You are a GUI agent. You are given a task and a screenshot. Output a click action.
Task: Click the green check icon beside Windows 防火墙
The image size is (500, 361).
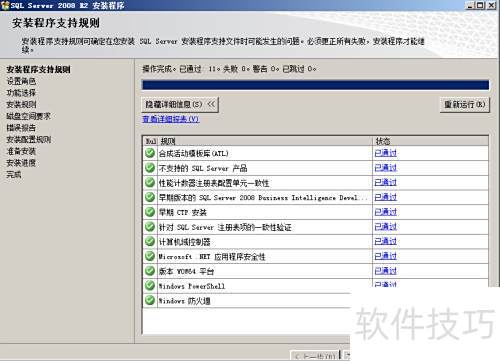[x=150, y=300]
